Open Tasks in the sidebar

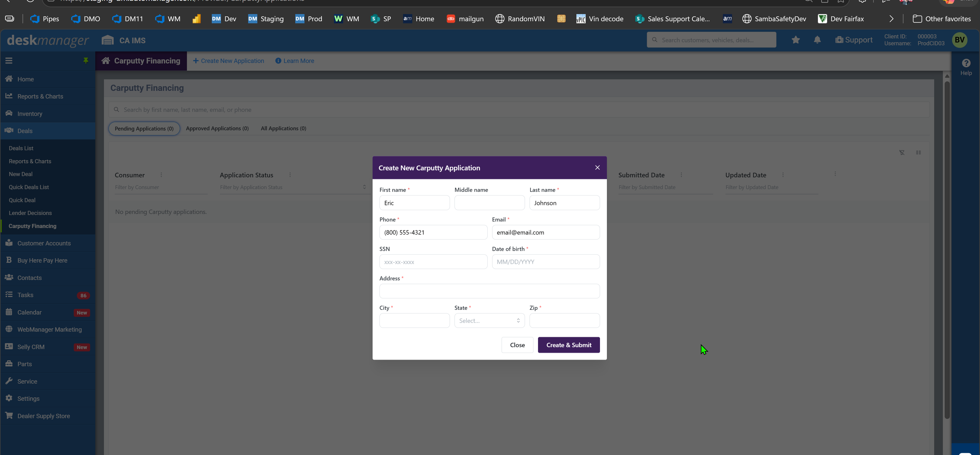[48, 295]
